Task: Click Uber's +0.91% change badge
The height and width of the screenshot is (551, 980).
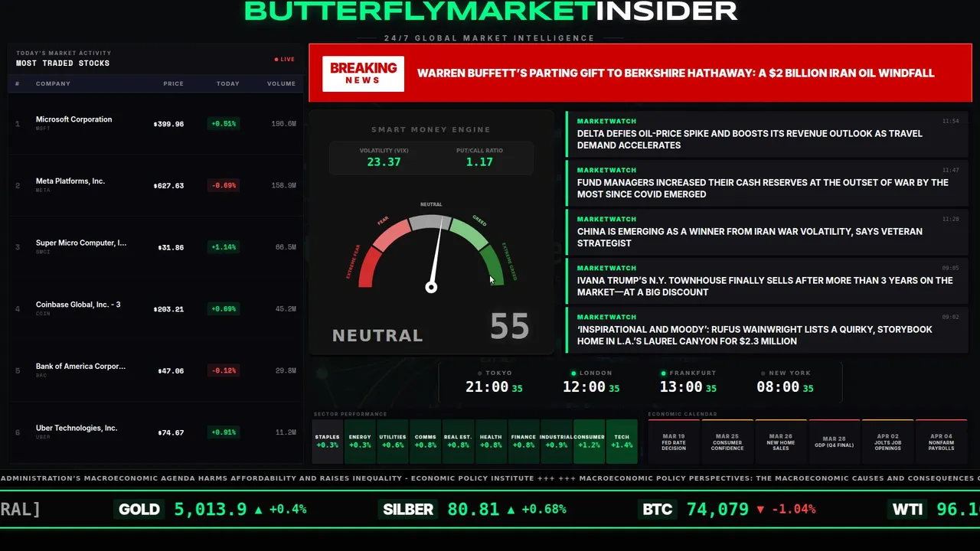Action: [224, 432]
